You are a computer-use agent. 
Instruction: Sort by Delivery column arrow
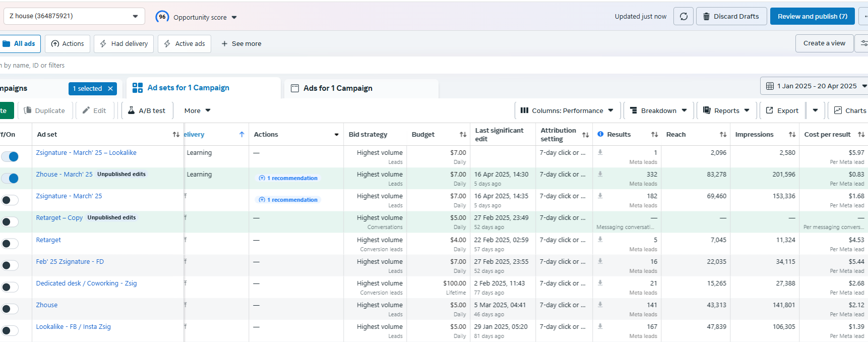pos(242,134)
